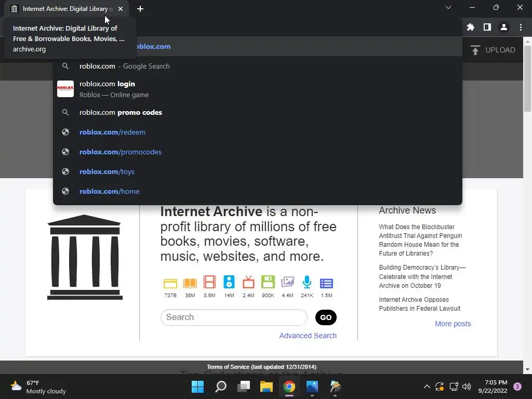Open the Advanced Search link
This screenshot has width=532, height=399.
[308, 336]
